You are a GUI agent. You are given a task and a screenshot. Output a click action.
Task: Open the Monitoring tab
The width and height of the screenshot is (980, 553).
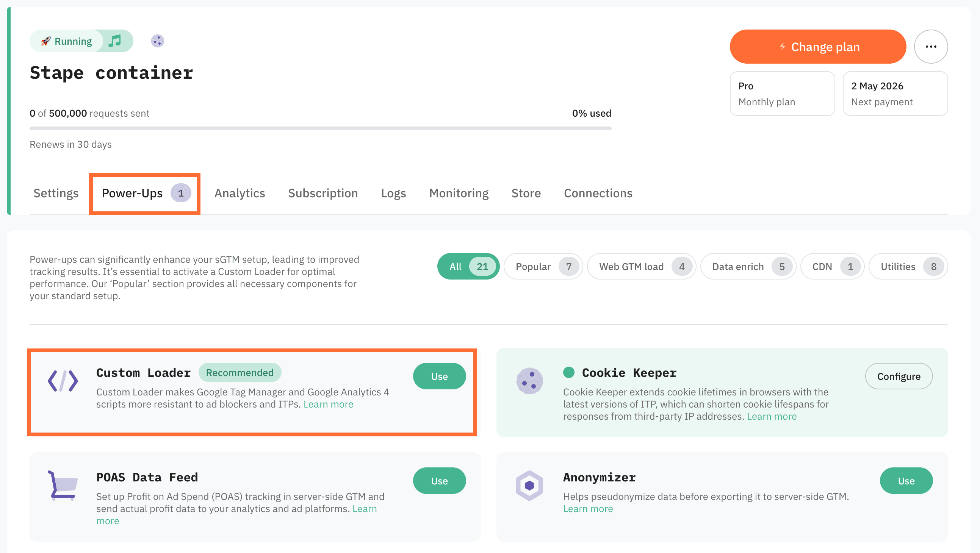[x=459, y=193]
